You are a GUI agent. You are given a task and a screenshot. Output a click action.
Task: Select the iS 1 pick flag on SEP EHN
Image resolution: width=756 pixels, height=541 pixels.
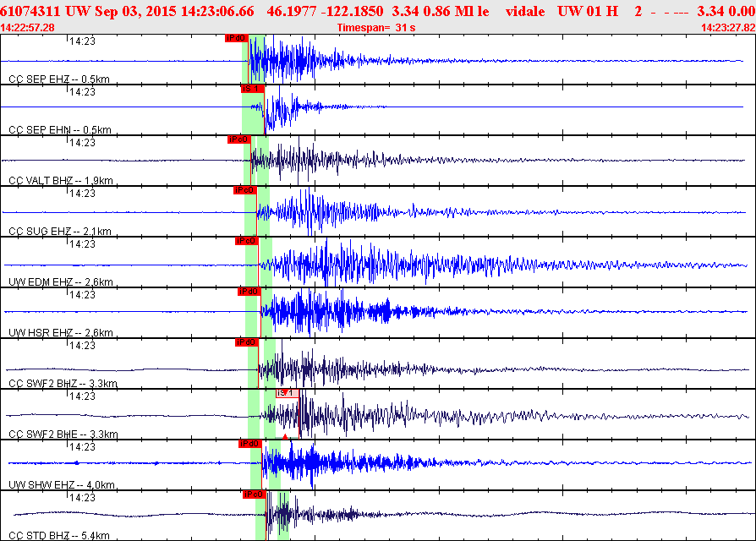tap(252, 89)
